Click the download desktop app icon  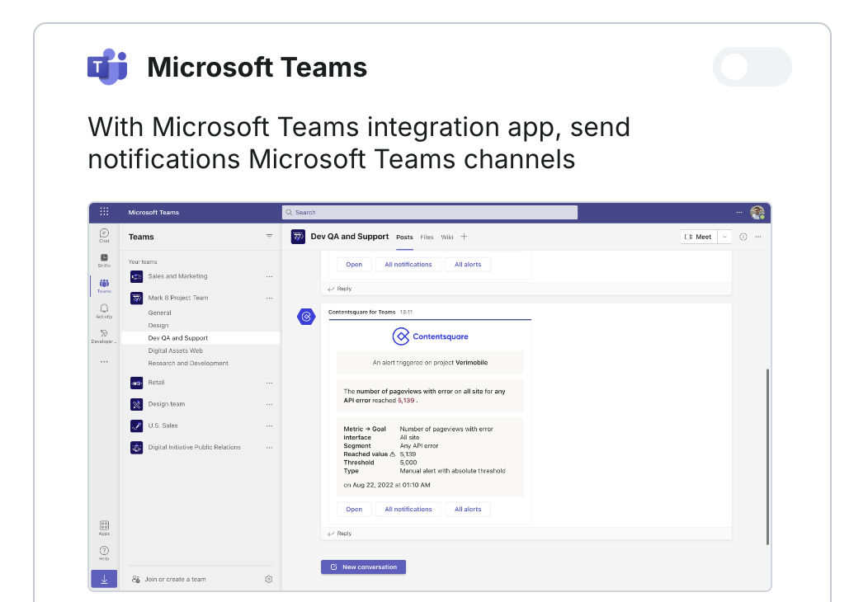pos(104,579)
